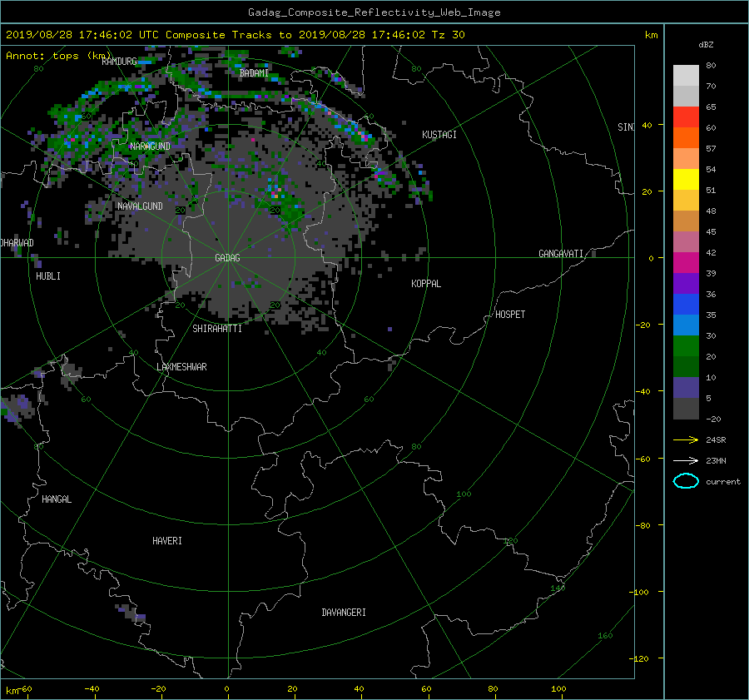749x700 pixels.
Task: Click the LAXMESHWAR town label
Action: click(x=182, y=367)
